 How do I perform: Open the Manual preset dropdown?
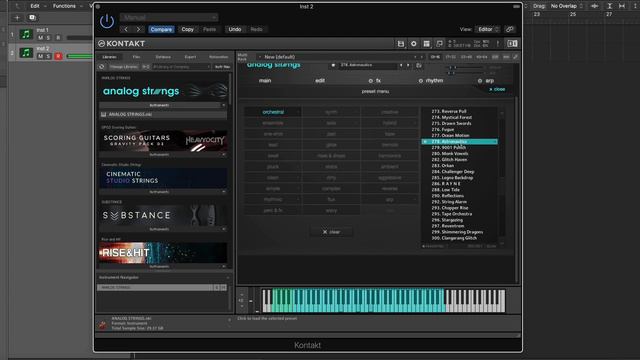(169, 18)
